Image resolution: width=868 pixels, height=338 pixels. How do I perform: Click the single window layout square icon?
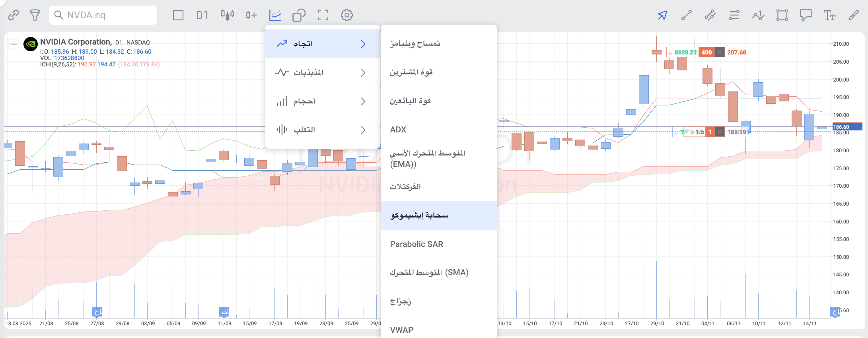(178, 15)
